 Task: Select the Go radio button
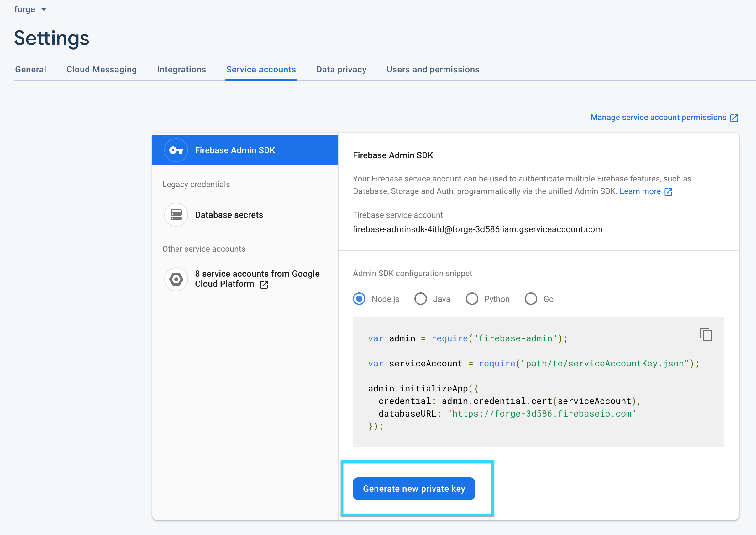click(531, 299)
